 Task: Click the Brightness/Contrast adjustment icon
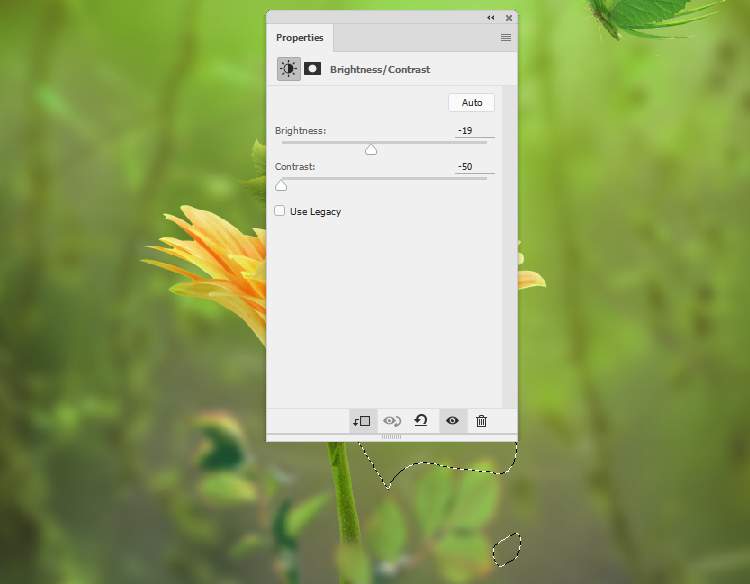288,69
